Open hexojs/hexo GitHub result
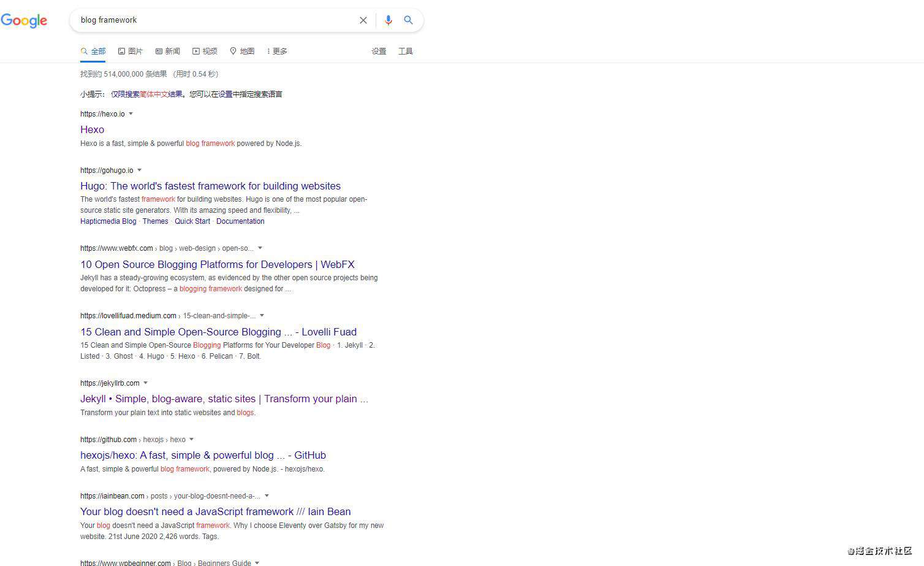Viewport: 924px width, 566px height. (203, 455)
